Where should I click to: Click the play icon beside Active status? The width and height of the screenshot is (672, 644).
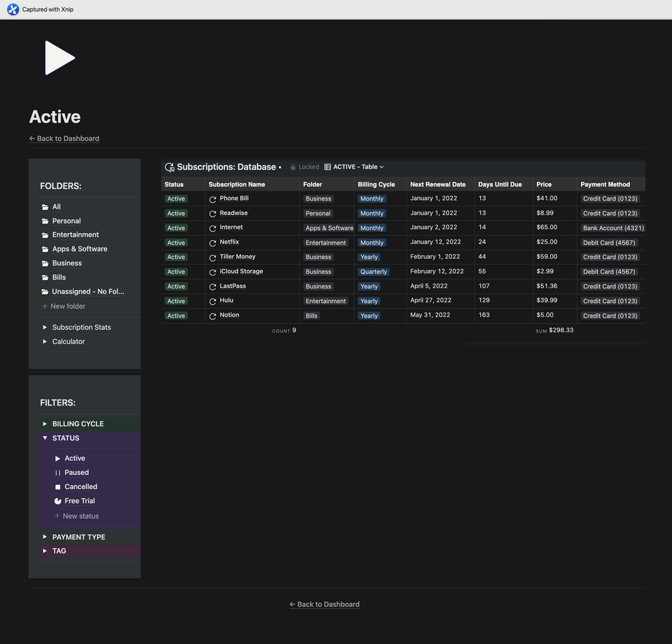(58, 458)
